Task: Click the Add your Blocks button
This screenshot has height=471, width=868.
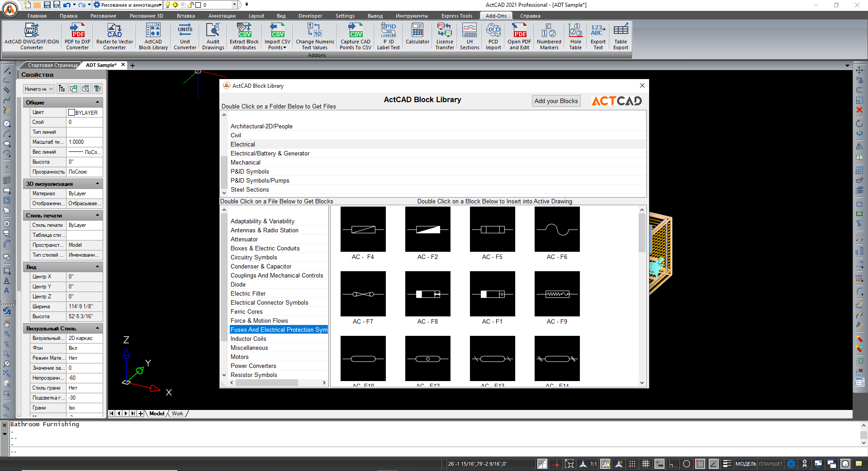Action: pos(556,100)
